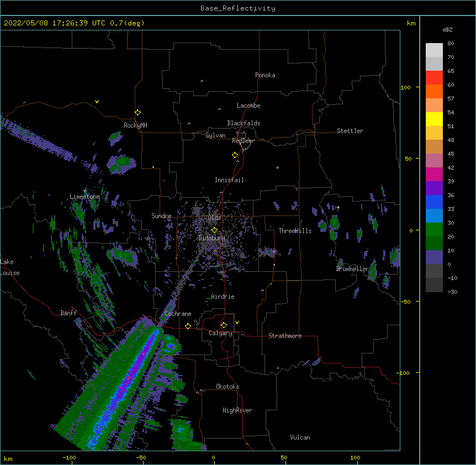Pick the purple 36–39 dBZ legend swatch
The width and height of the screenshot is (476, 465).
tap(434, 188)
